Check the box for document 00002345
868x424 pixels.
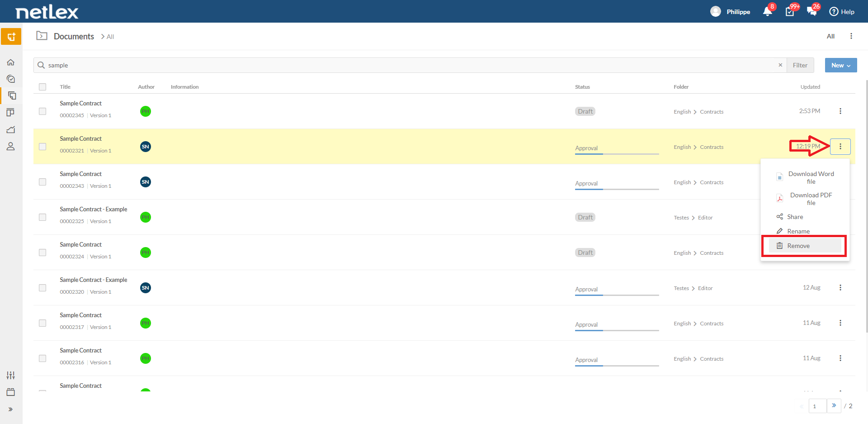coord(42,111)
